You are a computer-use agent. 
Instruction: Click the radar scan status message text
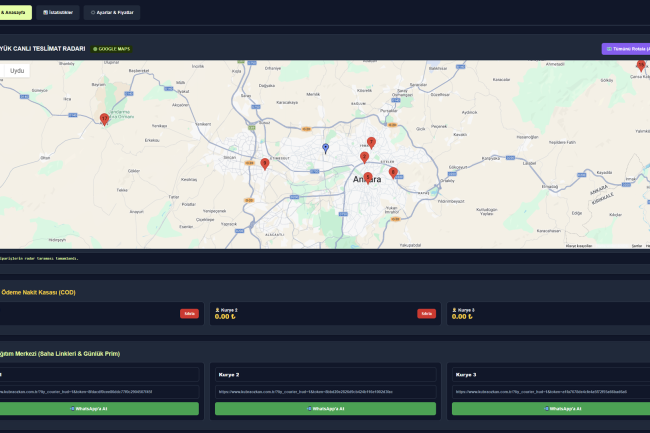(39, 258)
